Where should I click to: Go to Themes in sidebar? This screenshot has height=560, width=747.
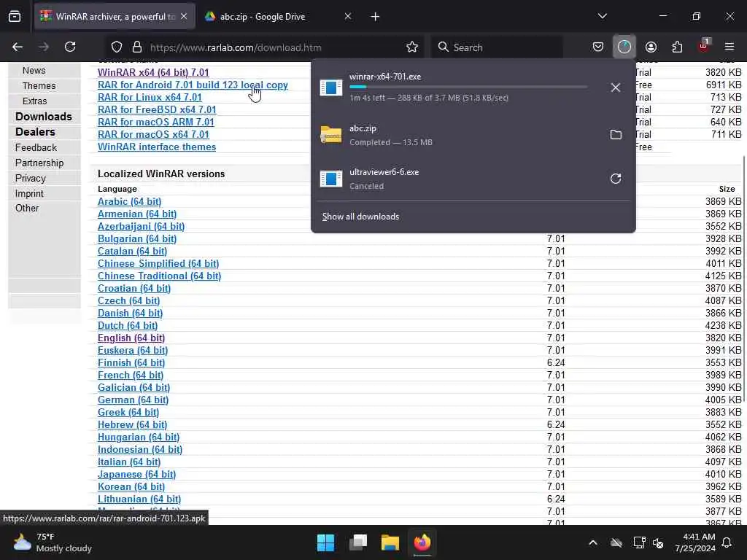click(39, 86)
